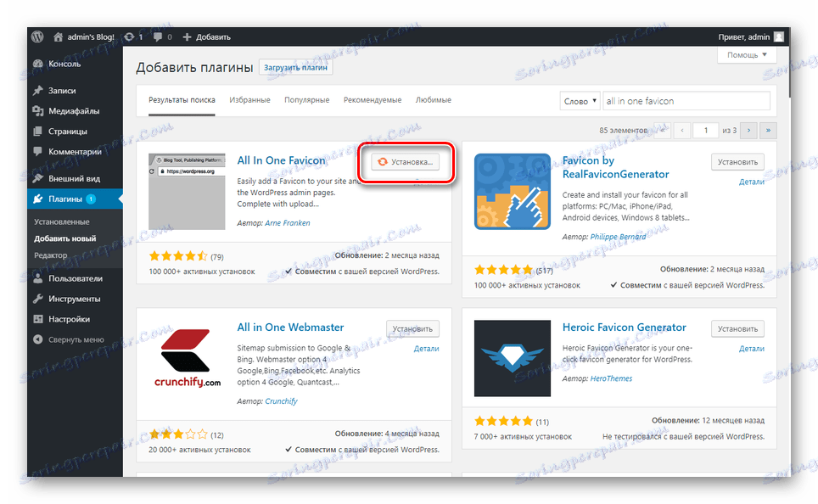Open Детали for Heroic Favicon Generator
Image resolution: width=818 pixels, height=504 pixels.
tap(751, 349)
